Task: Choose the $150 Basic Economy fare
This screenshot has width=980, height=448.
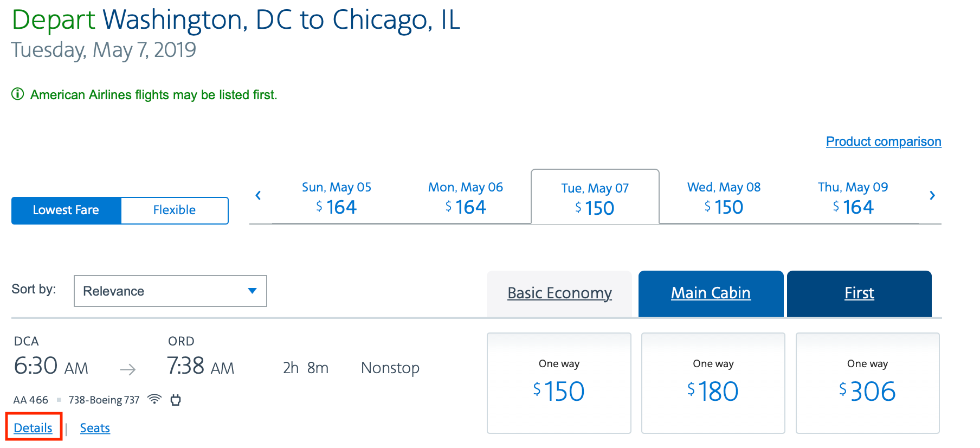Action: (x=559, y=383)
